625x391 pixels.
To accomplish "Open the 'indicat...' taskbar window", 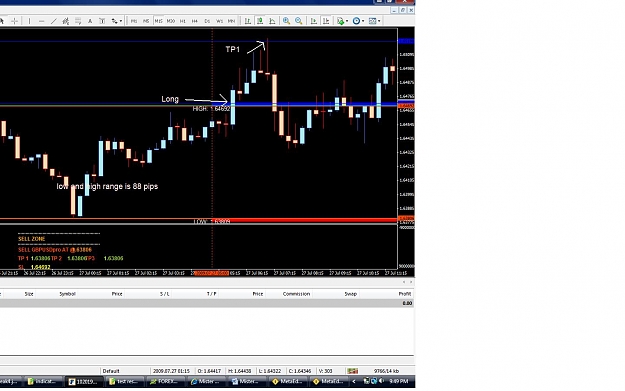I will tap(42, 381).
